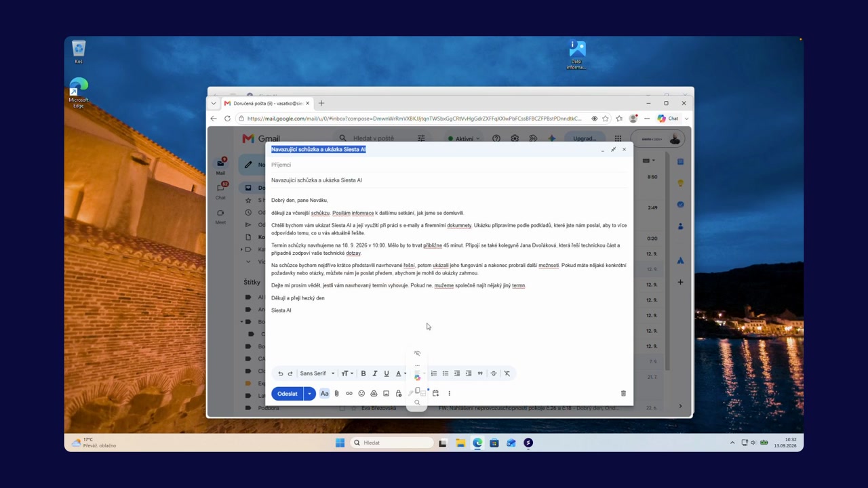The width and height of the screenshot is (868, 488).
Task: Insert a photo into the email
Action: (x=386, y=393)
